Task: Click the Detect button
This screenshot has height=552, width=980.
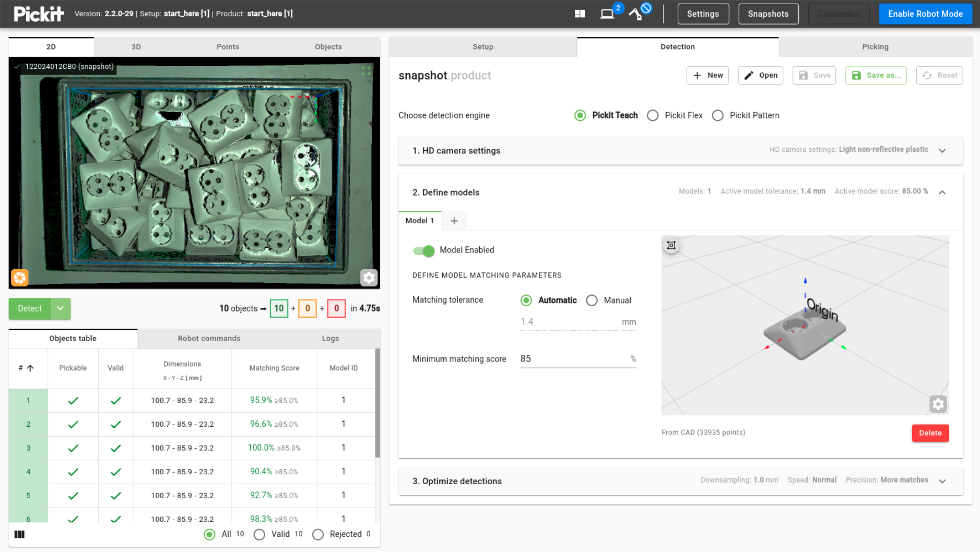Action: coord(30,308)
